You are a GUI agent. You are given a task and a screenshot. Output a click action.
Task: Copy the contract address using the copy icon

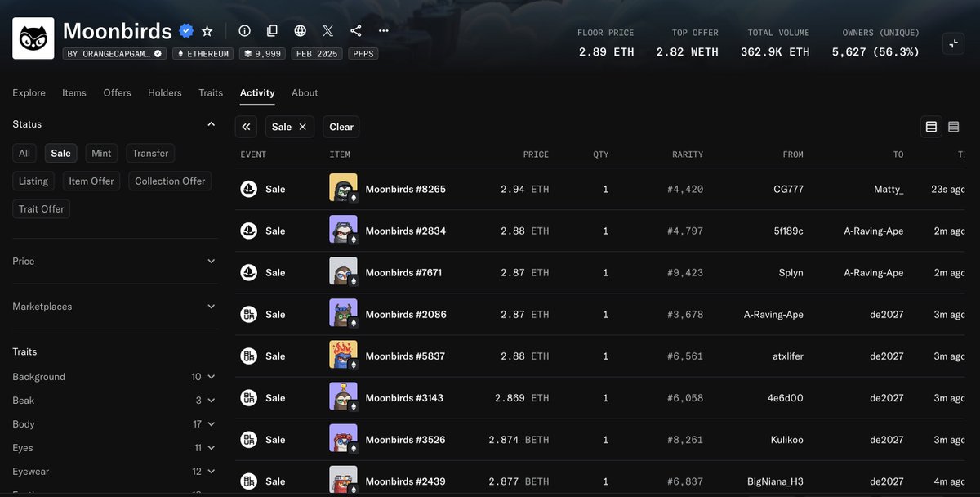pyautogui.click(x=272, y=31)
